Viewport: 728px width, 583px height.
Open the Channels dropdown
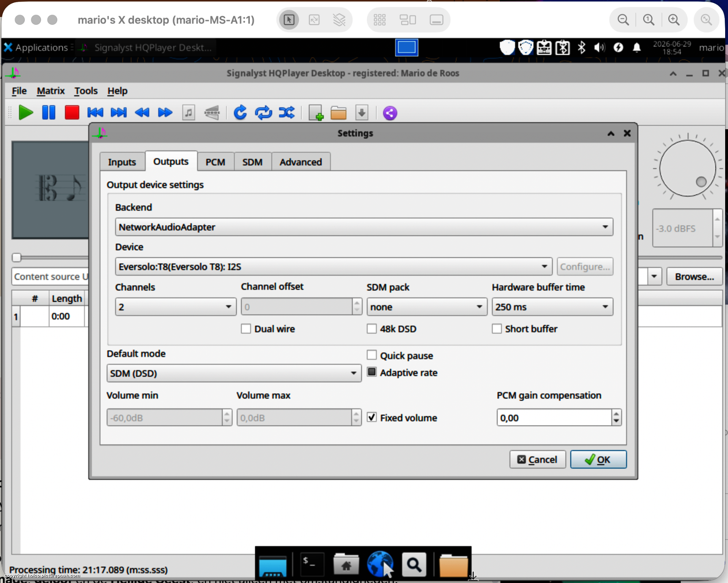175,307
